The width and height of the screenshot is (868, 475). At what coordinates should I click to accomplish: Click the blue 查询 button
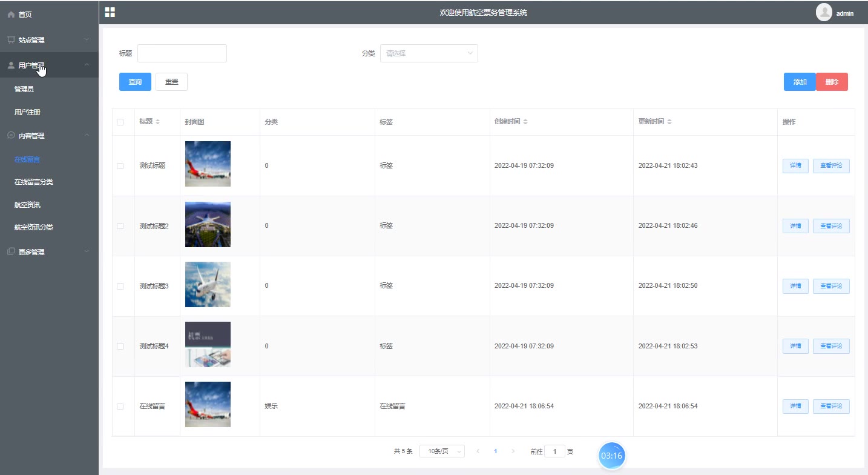point(135,82)
